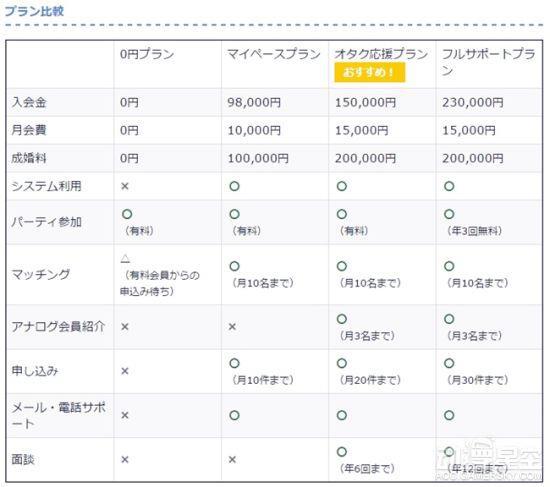The image size is (550, 487).
Task: Click the × in メール・電話サポート row
Action: point(125,415)
